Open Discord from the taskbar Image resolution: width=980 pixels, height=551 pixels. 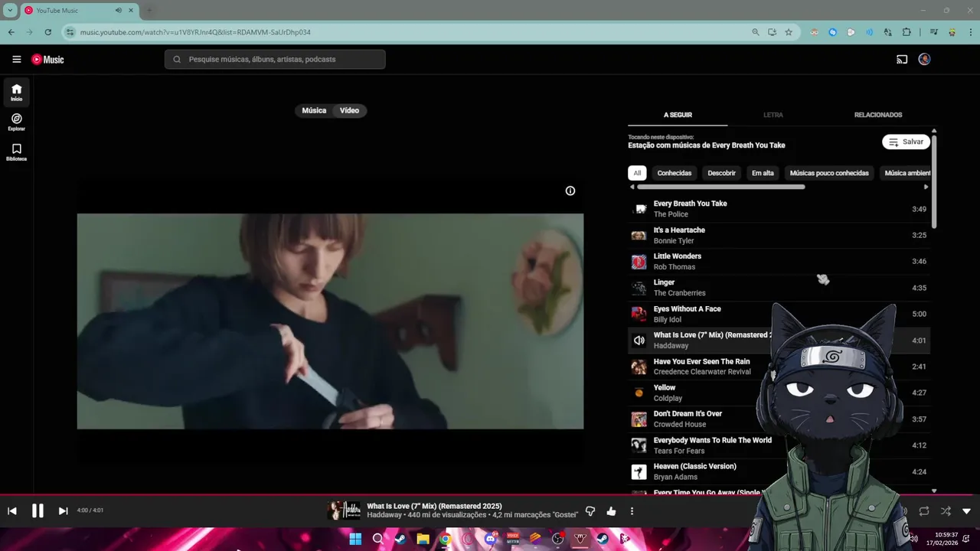coord(490,539)
